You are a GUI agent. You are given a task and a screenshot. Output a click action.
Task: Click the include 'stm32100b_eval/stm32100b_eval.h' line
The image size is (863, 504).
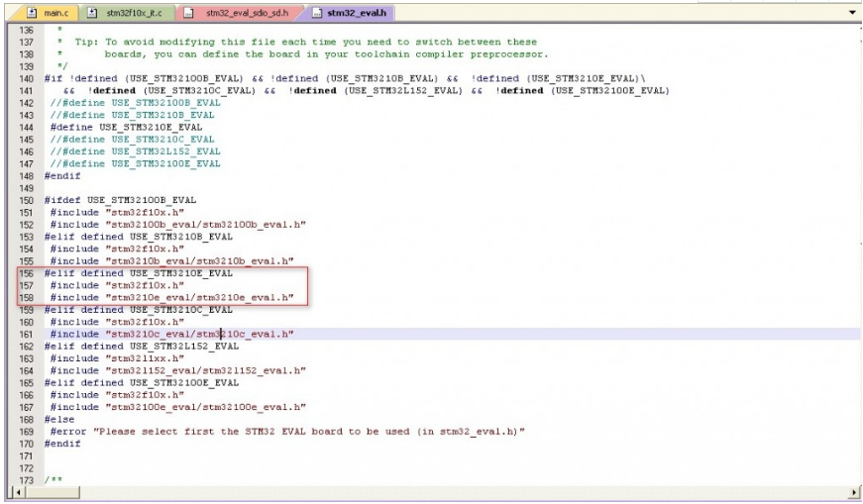coord(177,225)
